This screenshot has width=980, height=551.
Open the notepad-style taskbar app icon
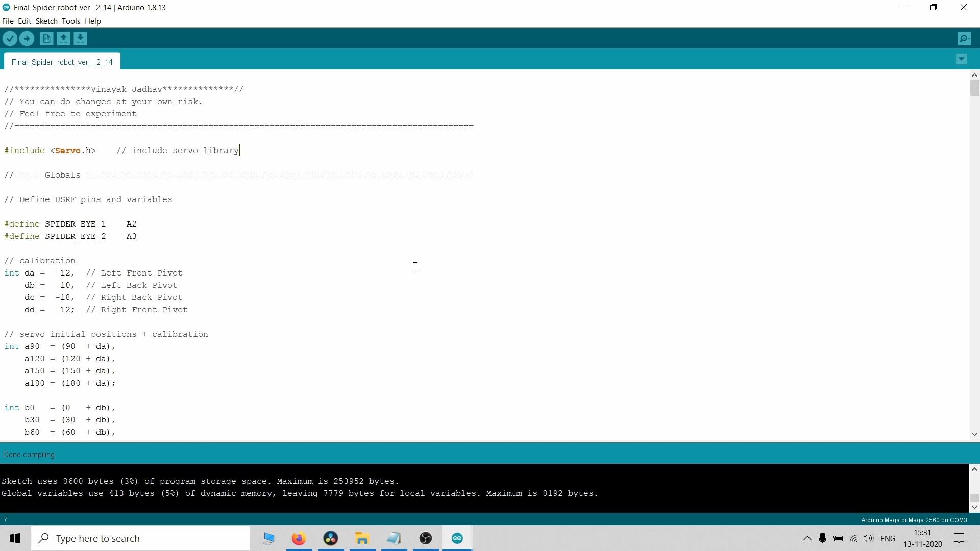[394, 538]
